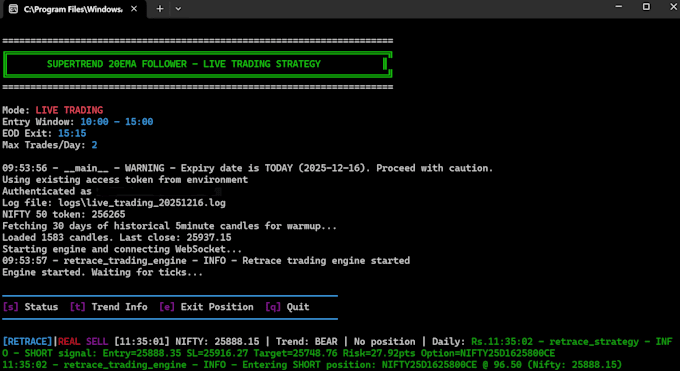Expand the new tab profile dropdown chevron
Screen dimensions: 680x371
178,9
